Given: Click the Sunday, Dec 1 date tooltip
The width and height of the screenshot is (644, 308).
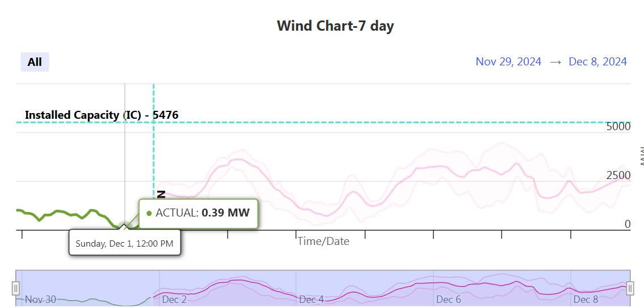Looking at the screenshot, I should [x=125, y=243].
